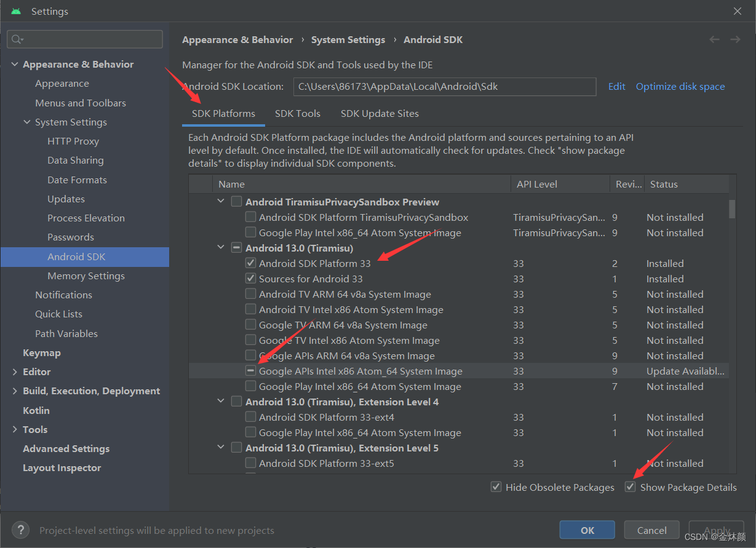Select Memory Settings item

click(x=86, y=276)
